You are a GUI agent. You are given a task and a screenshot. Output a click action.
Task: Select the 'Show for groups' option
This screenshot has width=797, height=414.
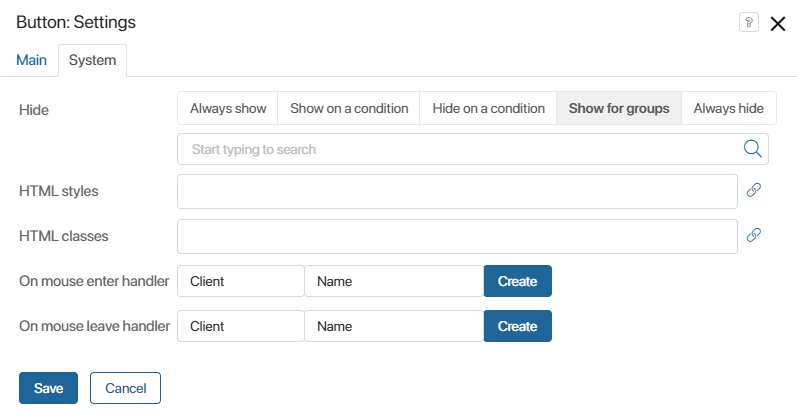(x=619, y=108)
